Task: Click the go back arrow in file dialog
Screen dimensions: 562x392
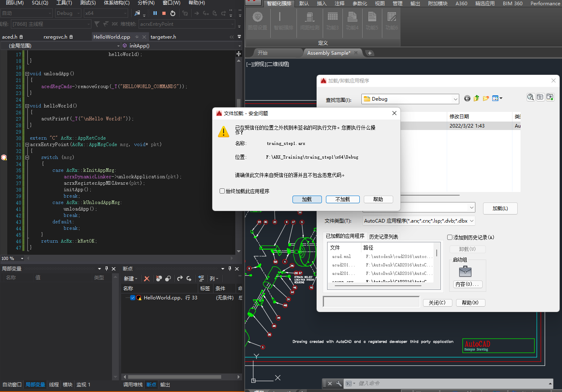Action: point(467,99)
